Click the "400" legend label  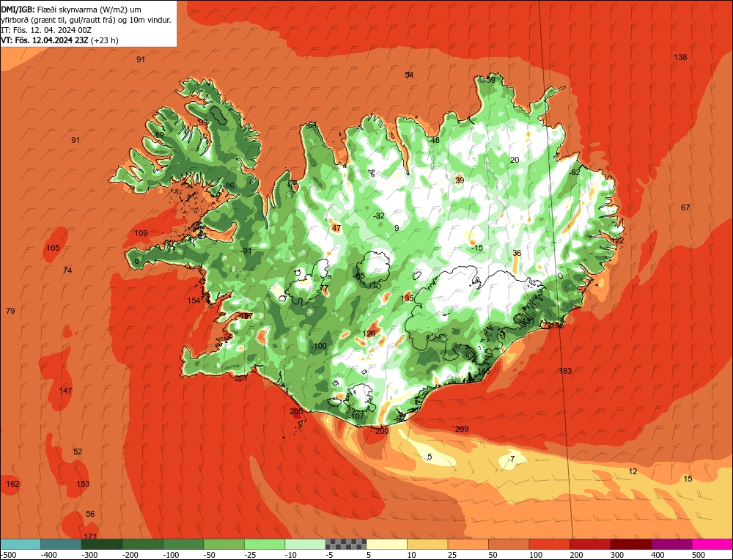[x=658, y=555]
